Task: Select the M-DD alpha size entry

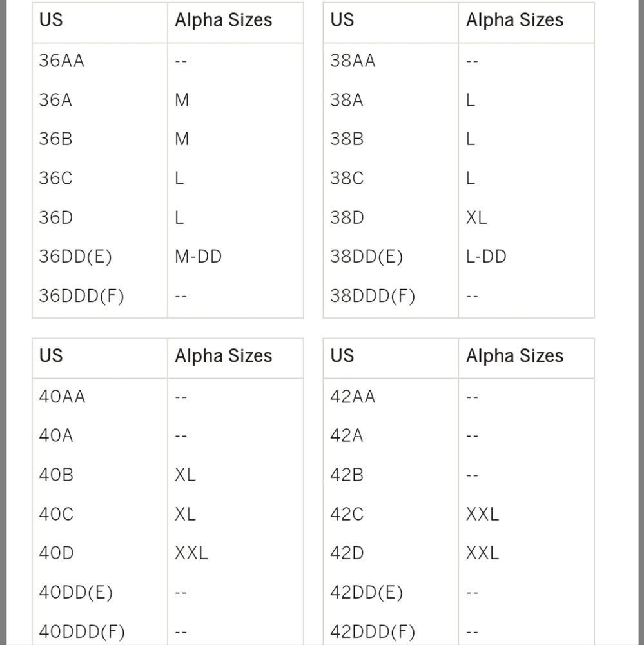Action: [x=198, y=257]
